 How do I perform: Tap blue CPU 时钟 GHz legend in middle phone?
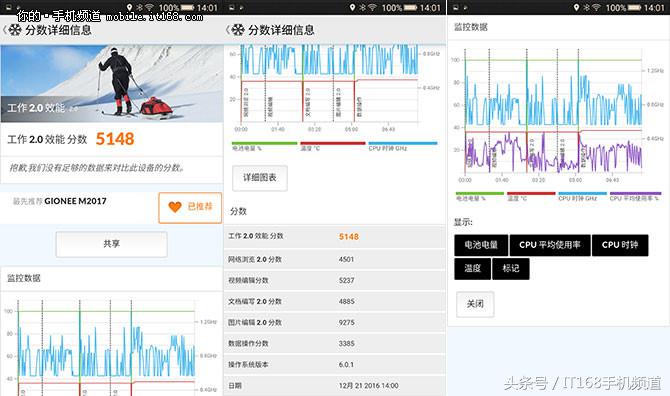tap(403, 146)
